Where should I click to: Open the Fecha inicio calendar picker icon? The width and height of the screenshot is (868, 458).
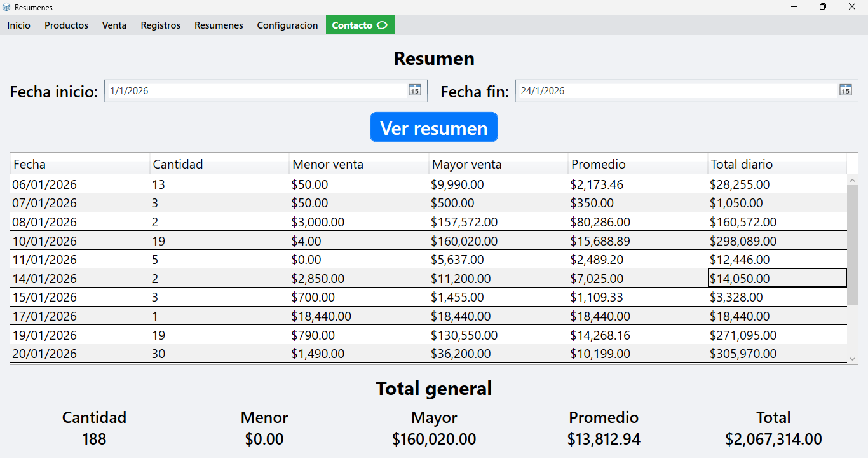pyautogui.click(x=414, y=90)
